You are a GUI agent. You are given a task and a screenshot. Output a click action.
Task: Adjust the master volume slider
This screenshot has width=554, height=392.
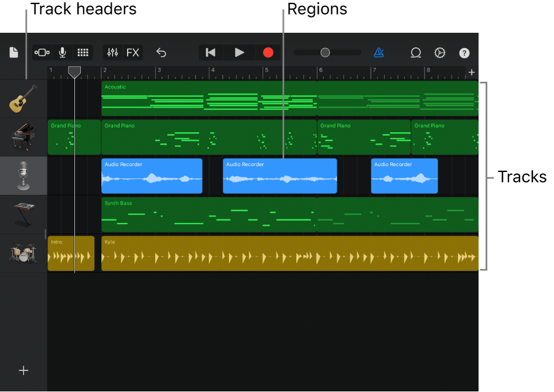click(325, 52)
